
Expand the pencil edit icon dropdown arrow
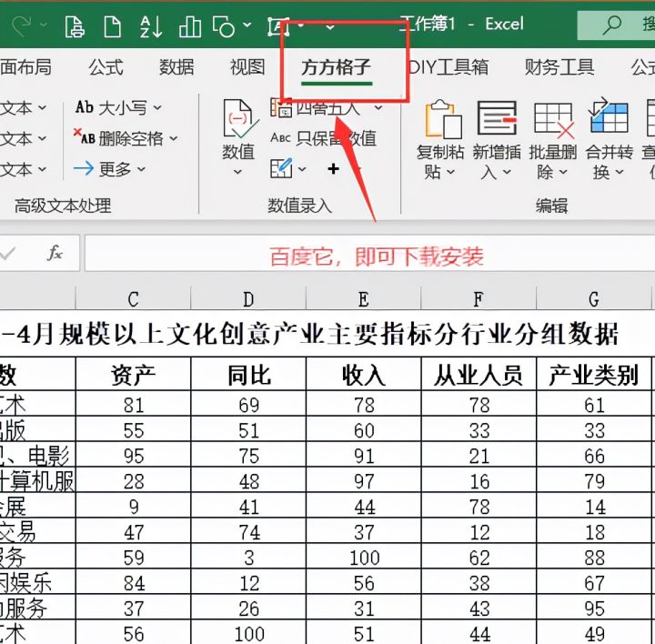point(302,169)
